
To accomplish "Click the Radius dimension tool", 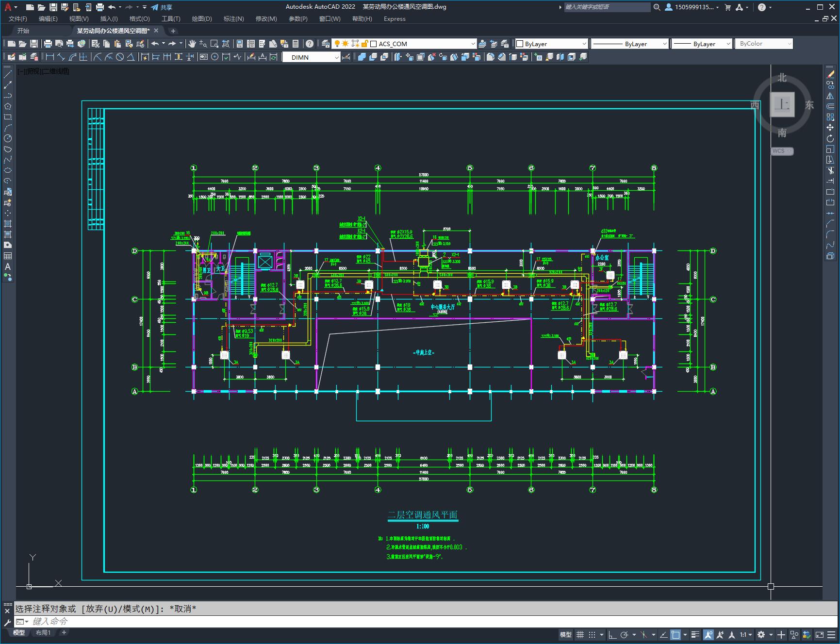I will tap(97, 57).
